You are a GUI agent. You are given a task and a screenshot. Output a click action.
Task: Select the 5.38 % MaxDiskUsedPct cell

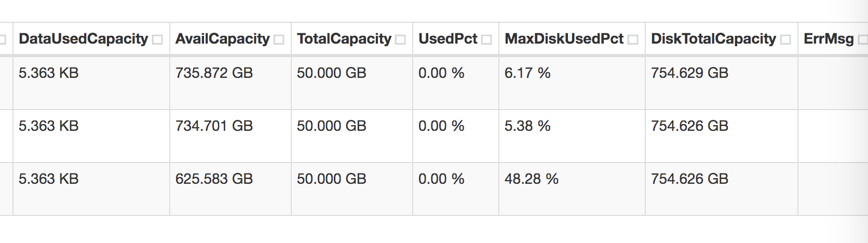(572, 136)
